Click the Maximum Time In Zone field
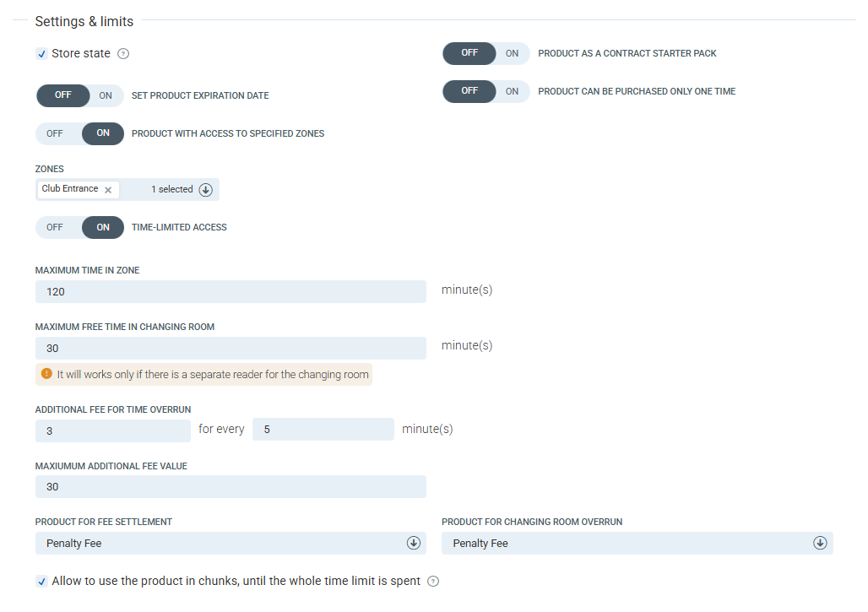Viewport: 868px width, 612px height. pos(231,292)
